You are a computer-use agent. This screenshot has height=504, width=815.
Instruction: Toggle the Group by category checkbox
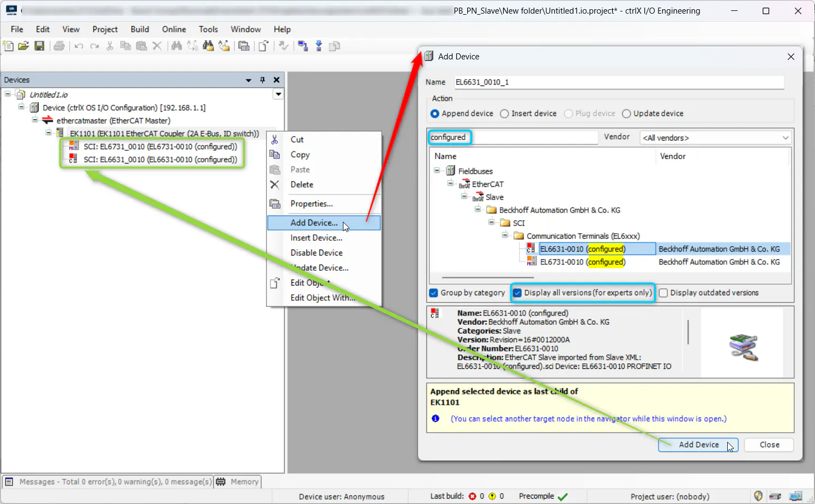pos(434,293)
